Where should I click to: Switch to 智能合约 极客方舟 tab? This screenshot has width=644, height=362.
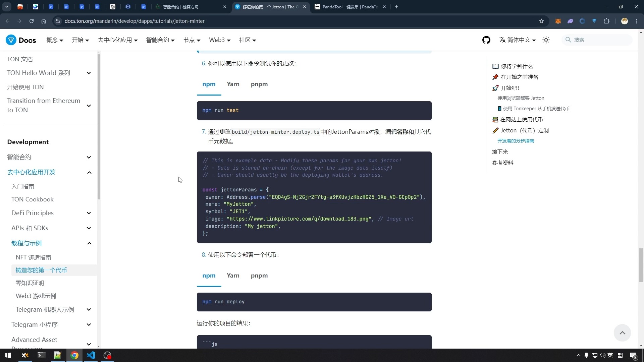pyautogui.click(x=191, y=7)
